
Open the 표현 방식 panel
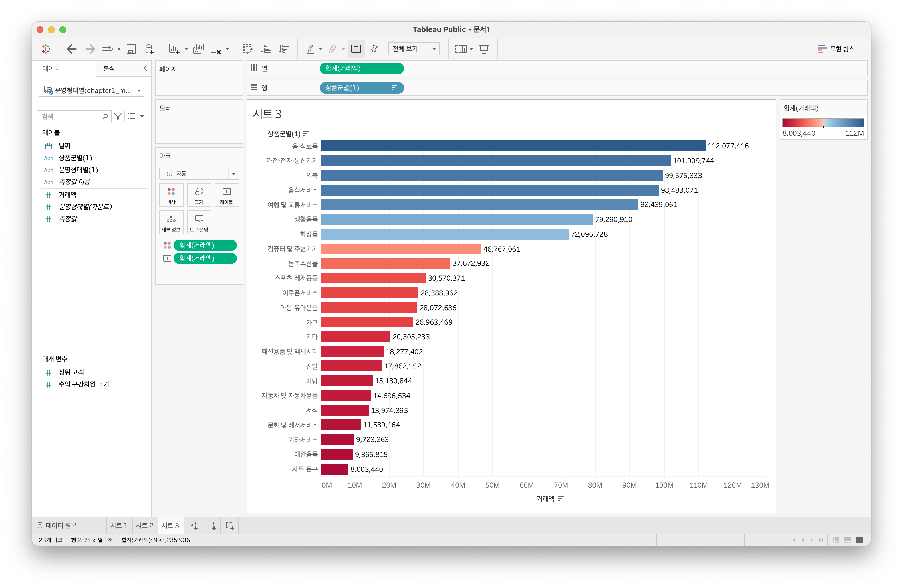pyautogui.click(x=836, y=49)
